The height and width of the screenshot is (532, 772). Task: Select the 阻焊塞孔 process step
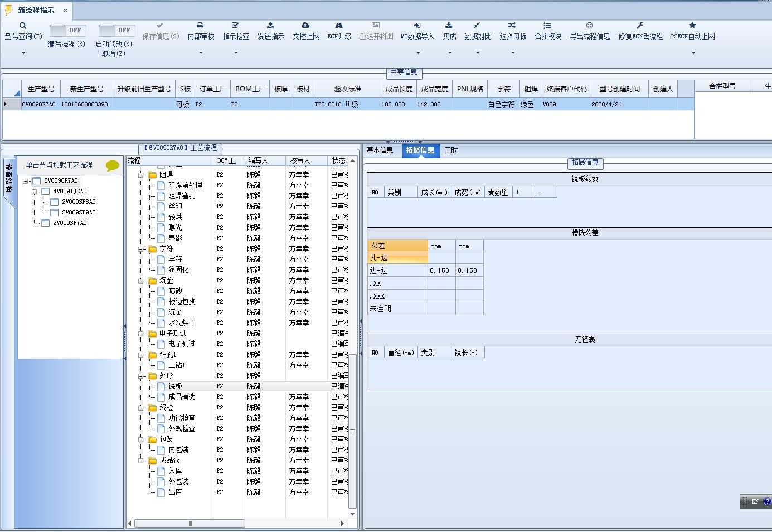[182, 196]
